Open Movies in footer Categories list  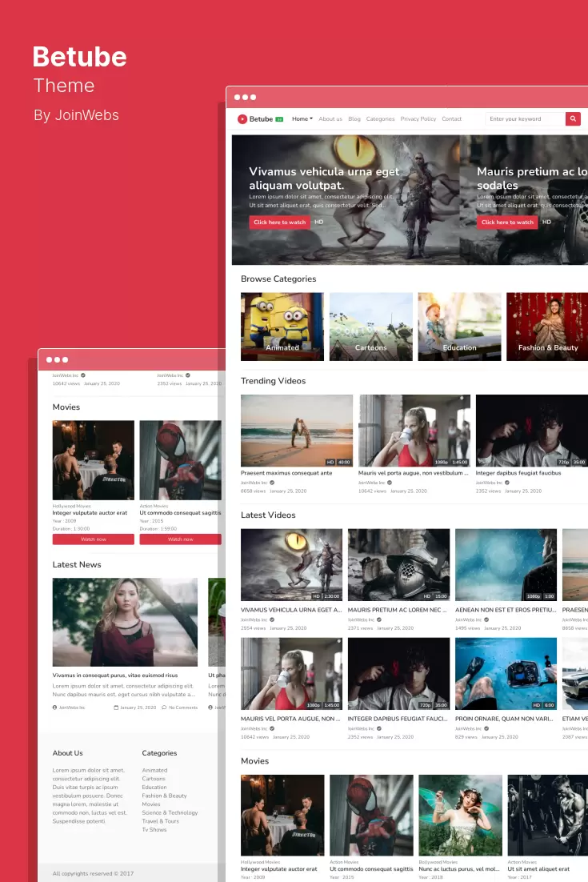click(151, 804)
